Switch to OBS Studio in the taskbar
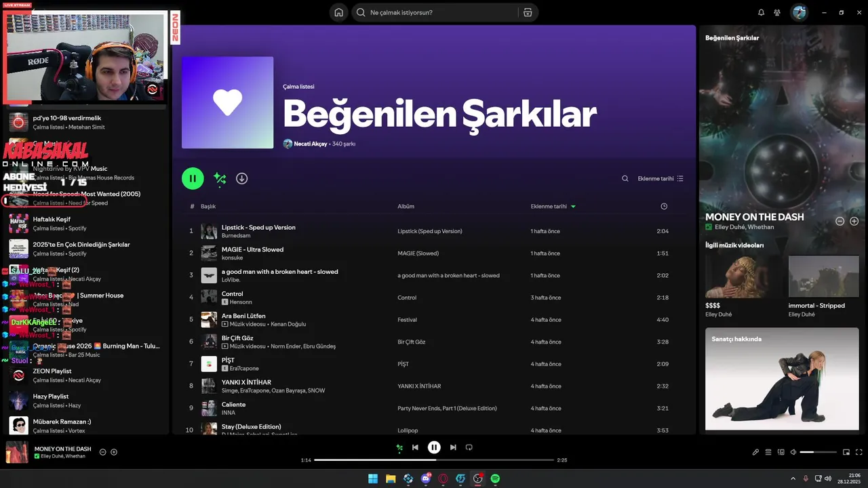 478,479
